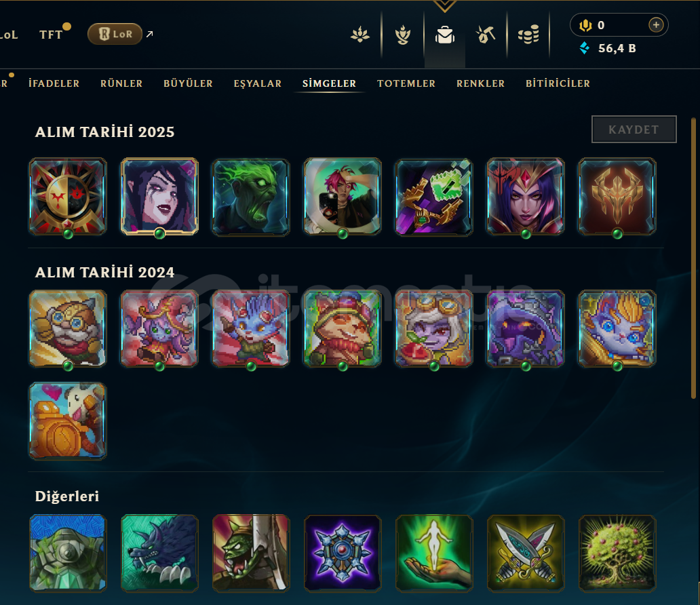Open the İFADELER tab

(x=54, y=83)
